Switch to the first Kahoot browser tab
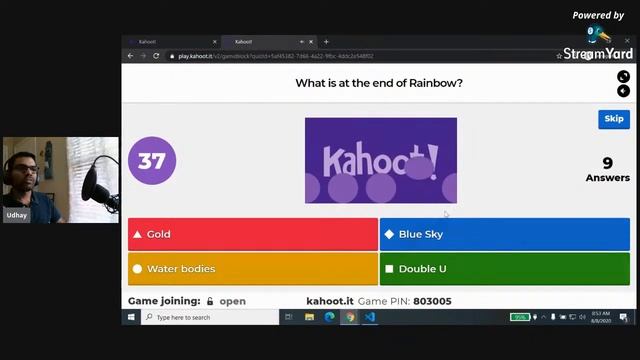Screen dimensions: 640x360 coord(171,42)
